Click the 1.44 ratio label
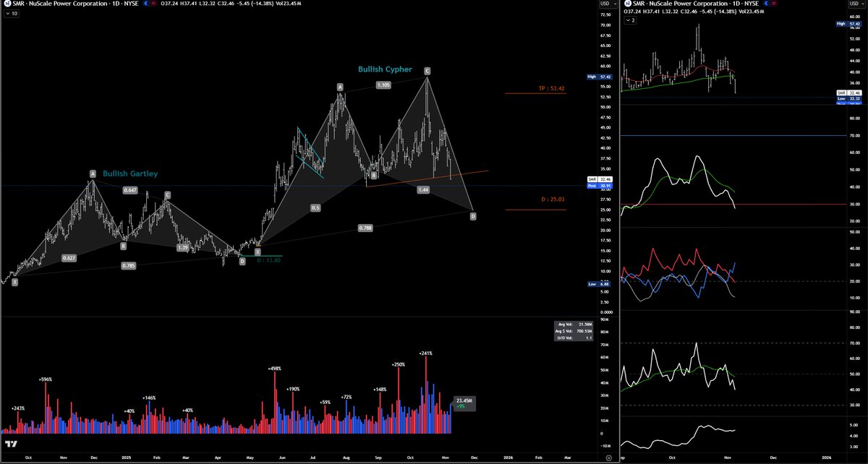Viewport: 868px width, 464px height. click(x=424, y=189)
